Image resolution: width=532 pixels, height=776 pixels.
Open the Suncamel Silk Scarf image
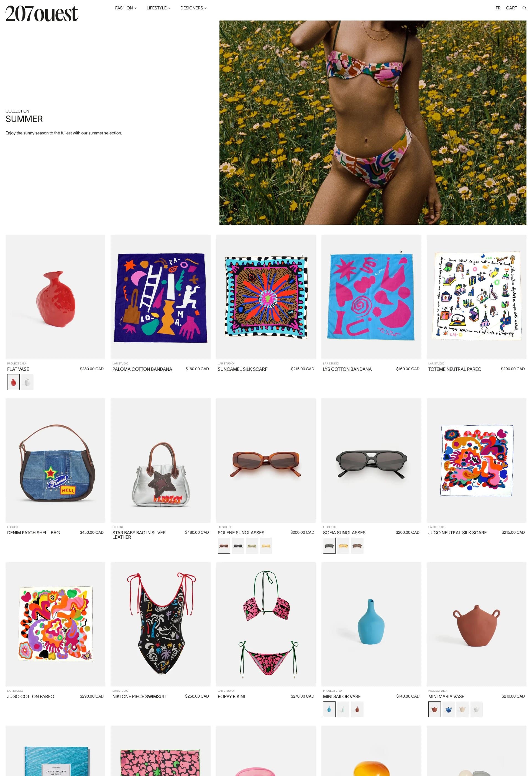click(x=266, y=297)
